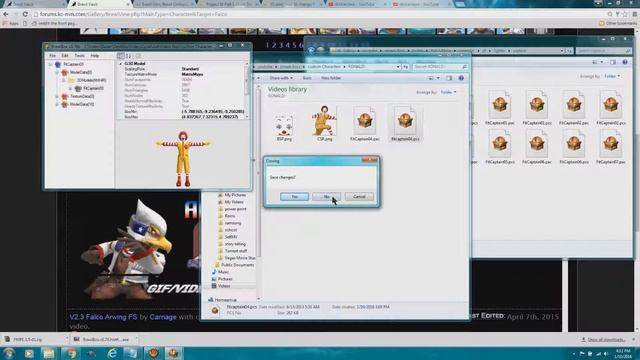Expand the TextureData[0] tree node
Image resolution: width=640 pixels, height=360 pixels.
(x=57, y=96)
